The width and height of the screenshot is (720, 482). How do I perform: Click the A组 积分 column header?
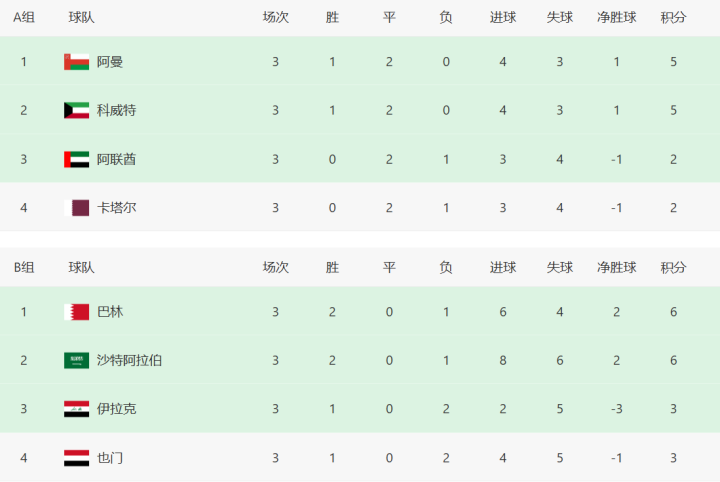pos(673,17)
